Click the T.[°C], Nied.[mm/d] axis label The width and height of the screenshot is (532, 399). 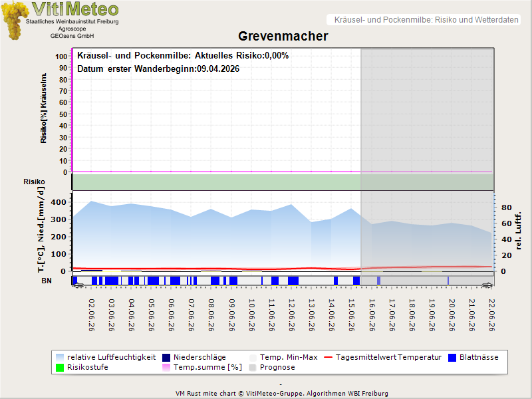point(41,229)
